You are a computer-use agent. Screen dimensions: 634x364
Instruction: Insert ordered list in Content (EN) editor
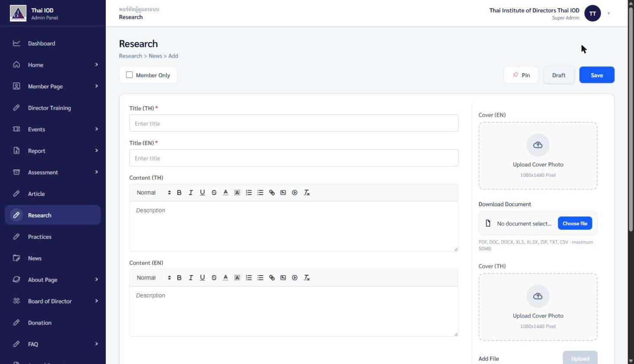pyautogui.click(x=249, y=278)
